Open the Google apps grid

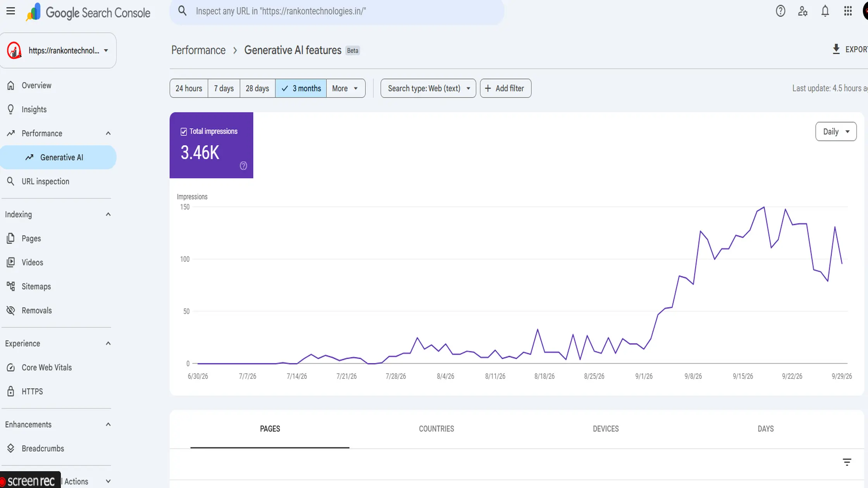(x=848, y=11)
